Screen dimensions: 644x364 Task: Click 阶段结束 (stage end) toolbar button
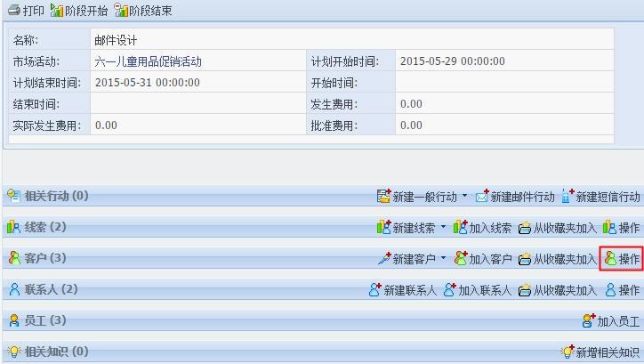point(143,11)
